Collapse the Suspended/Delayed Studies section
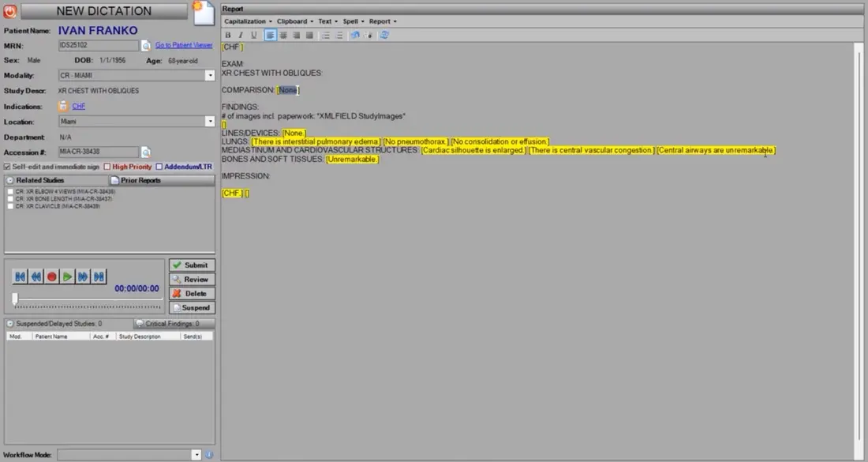Screen dimensions: 868x462 pos(10,324)
